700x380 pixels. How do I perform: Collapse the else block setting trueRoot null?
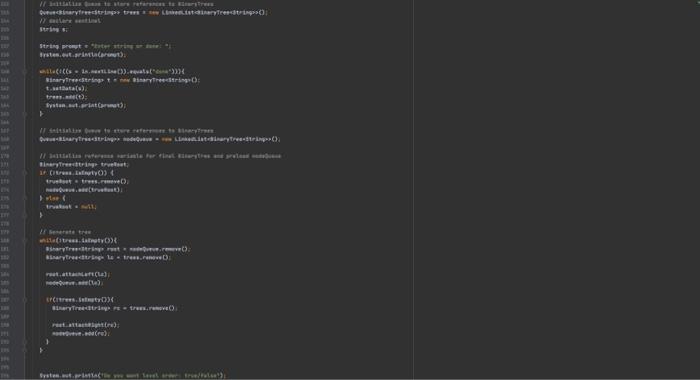click(25, 198)
